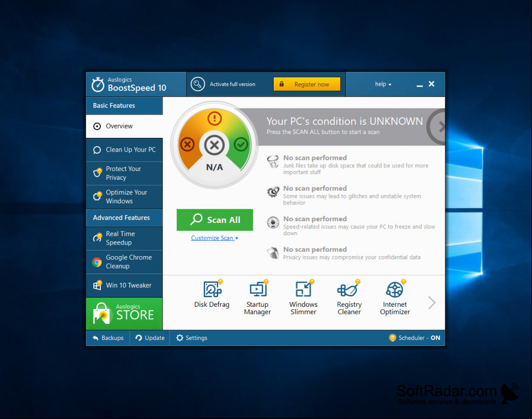Click the partial X circle on the banner
Screen dimensions: 532x419
pyautogui.click(x=436, y=127)
